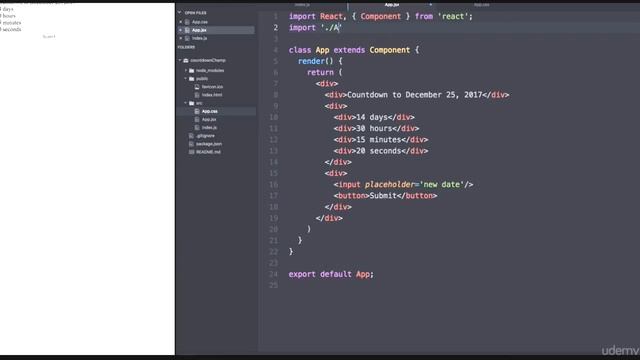Open index.html in the public folder
The height and width of the screenshot is (360, 640).
point(212,95)
